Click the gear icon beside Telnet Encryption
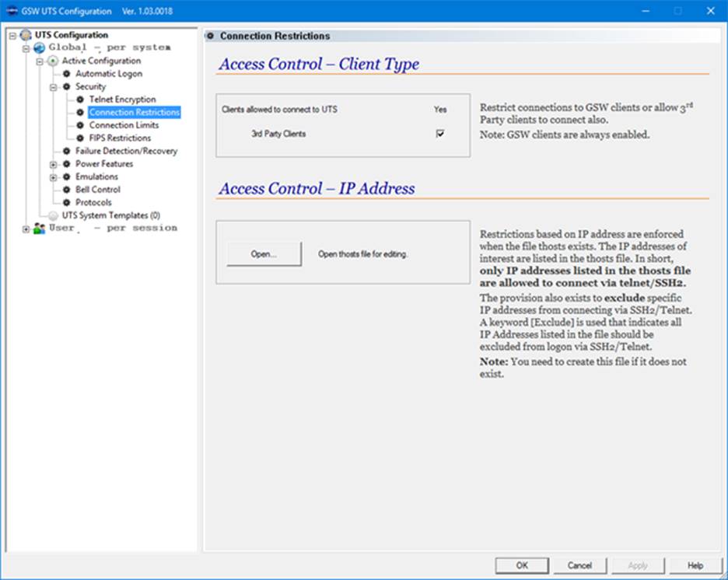Screen dimensions: 728x580 coord(80,100)
